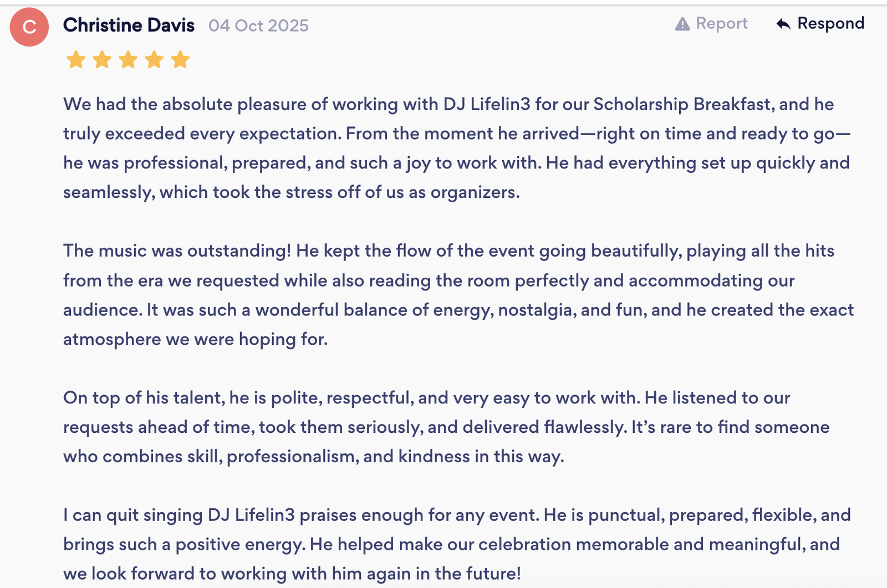Click the paragraph starting "On top of his talent"
887x588 pixels.
click(x=446, y=427)
